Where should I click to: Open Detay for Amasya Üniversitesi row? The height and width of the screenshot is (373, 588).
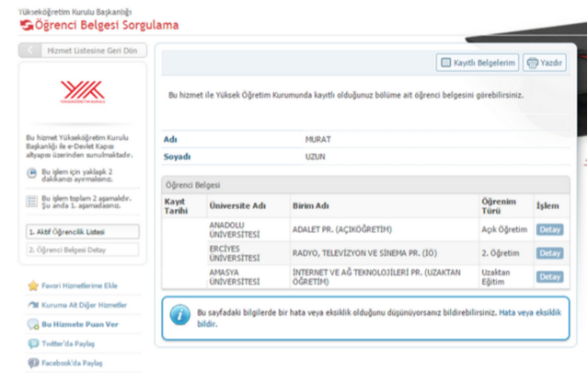point(549,277)
